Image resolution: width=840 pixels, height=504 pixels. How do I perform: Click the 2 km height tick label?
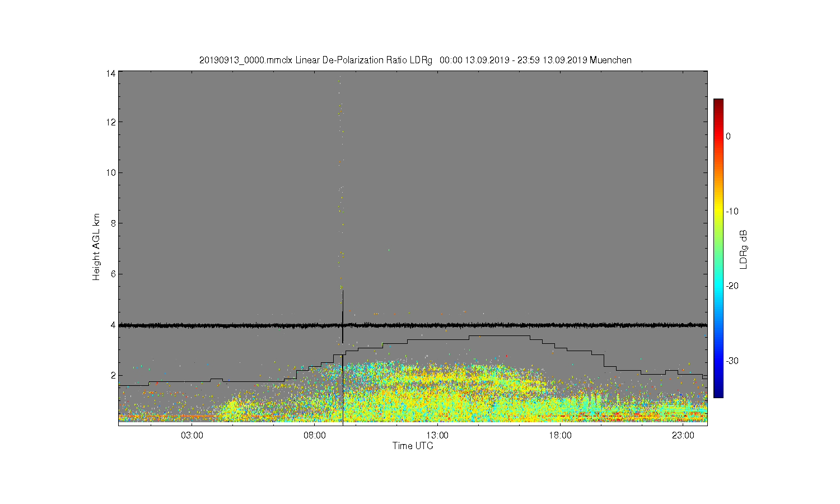113,375
